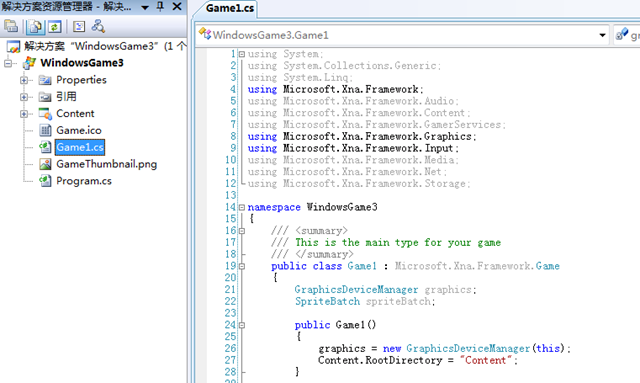
Task: Click the "Content" string literal
Action: pyautogui.click(x=485, y=360)
